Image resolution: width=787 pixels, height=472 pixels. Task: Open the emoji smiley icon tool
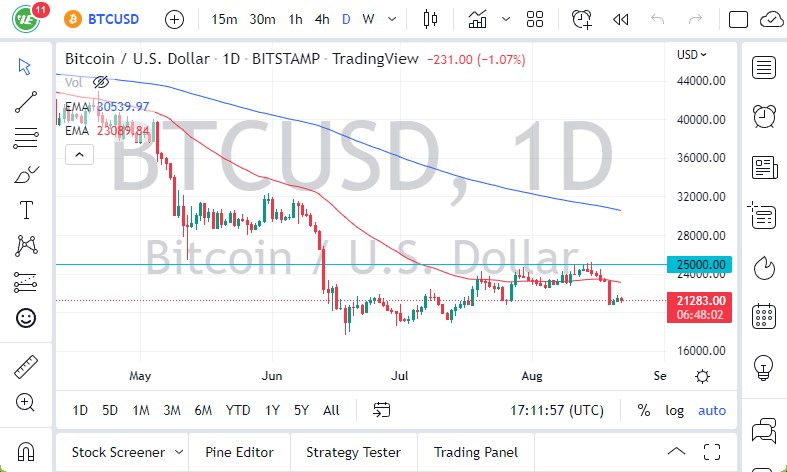(26, 318)
